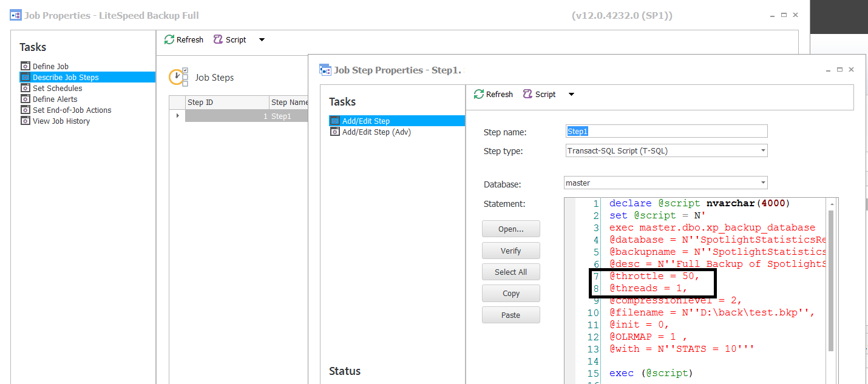Open View Job History task
Image resolution: width=868 pixels, height=384 pixels.
(61, 121)
